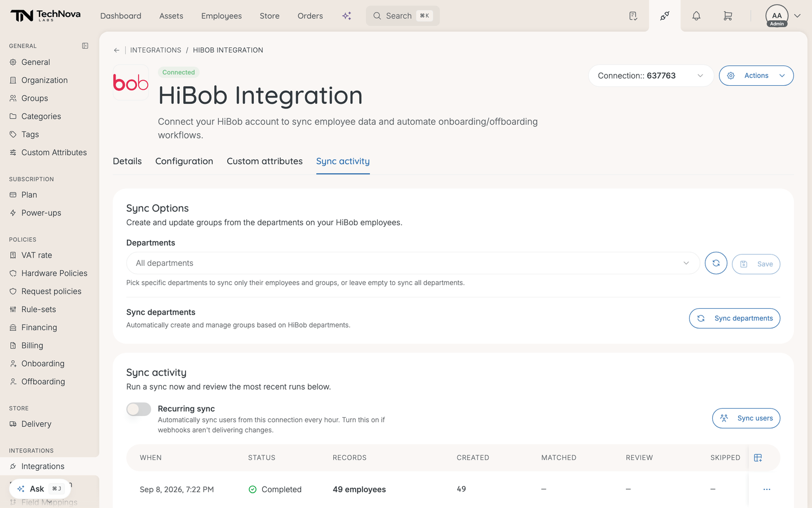Viewport: 812px width, 508px height.
Task: Click the Sync departments button
Action: pos(735,318)
